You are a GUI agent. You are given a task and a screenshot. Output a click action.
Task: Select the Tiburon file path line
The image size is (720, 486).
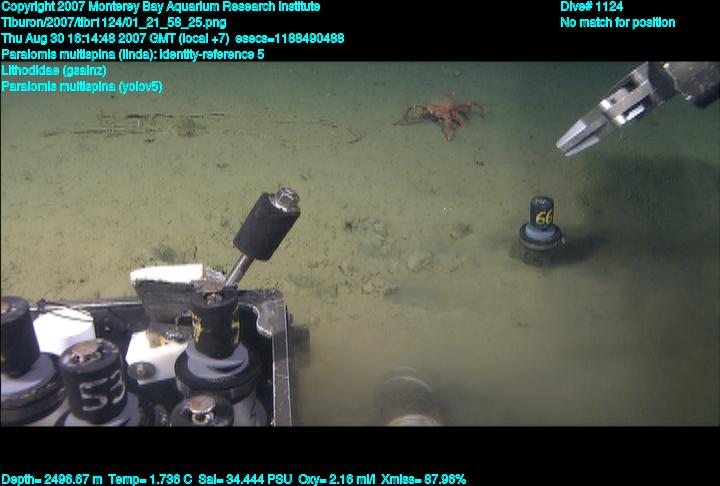[x=113, y=22]
